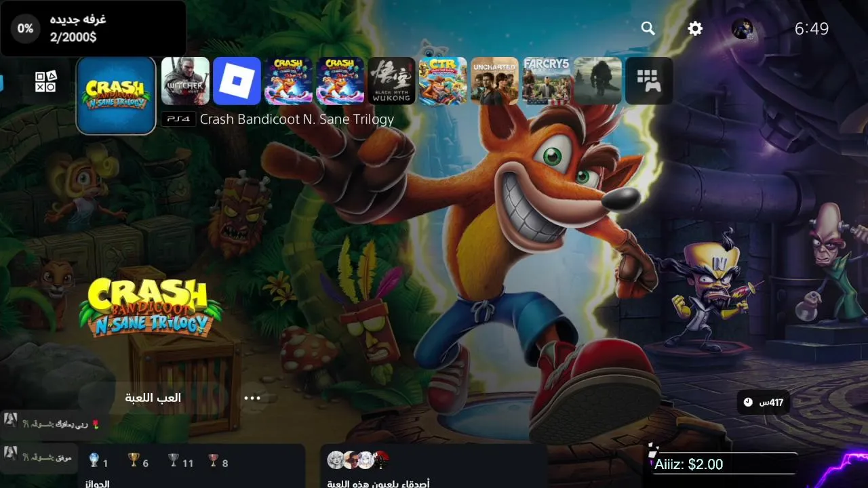The width and height of the screenshot is (868, 488).
Task: Click the 0% goal progress circle
Action: pyautogui.click(x=25, y=28)
